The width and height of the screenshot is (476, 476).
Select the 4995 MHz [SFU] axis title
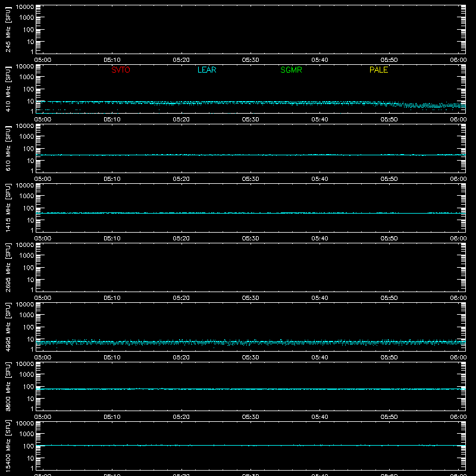(8, 327)
